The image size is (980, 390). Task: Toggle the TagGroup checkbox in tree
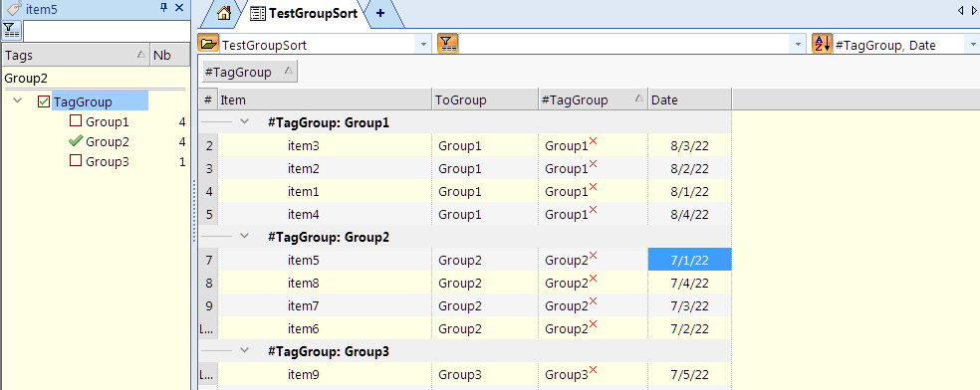pyautogui.click(x=44, y=101)
